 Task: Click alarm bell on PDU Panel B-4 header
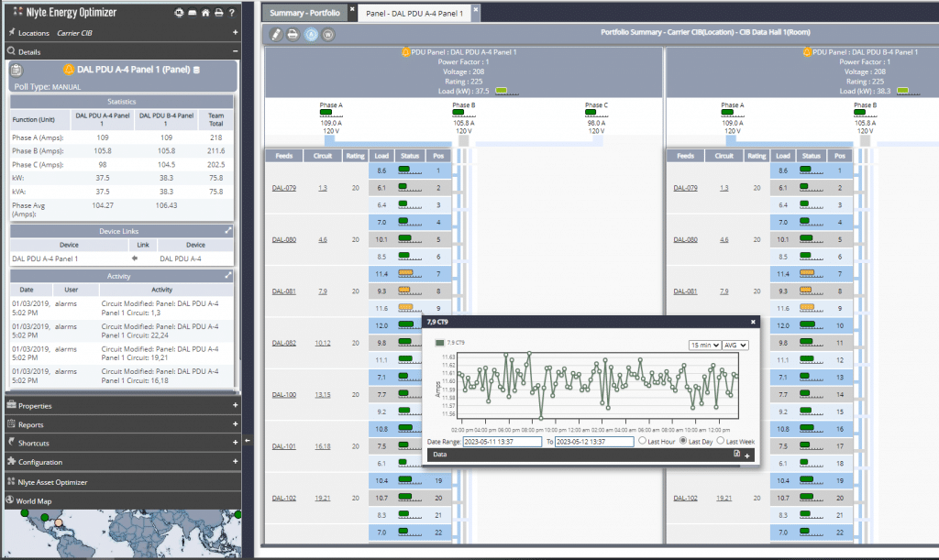807,52
